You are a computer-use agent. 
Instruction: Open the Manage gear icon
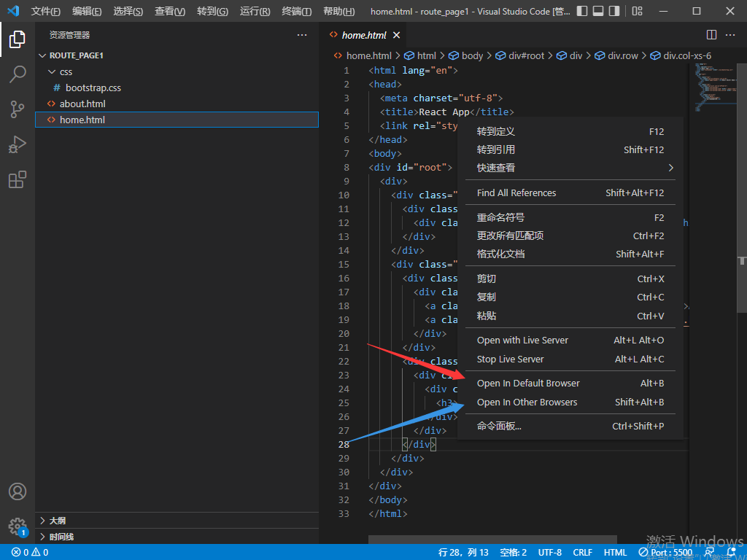pos(18,526)
